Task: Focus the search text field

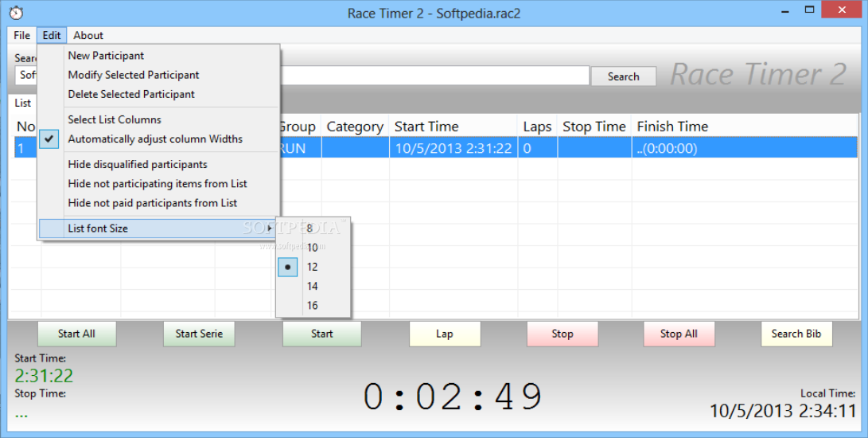Action: [x=434, y=76]
